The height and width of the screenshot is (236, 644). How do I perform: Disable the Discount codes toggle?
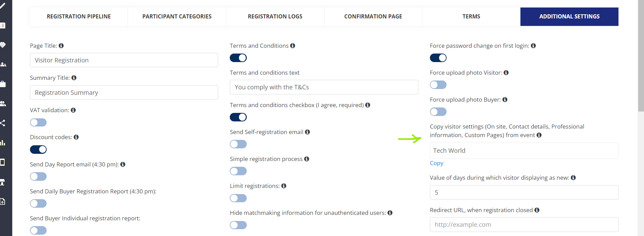click(38, 149)
